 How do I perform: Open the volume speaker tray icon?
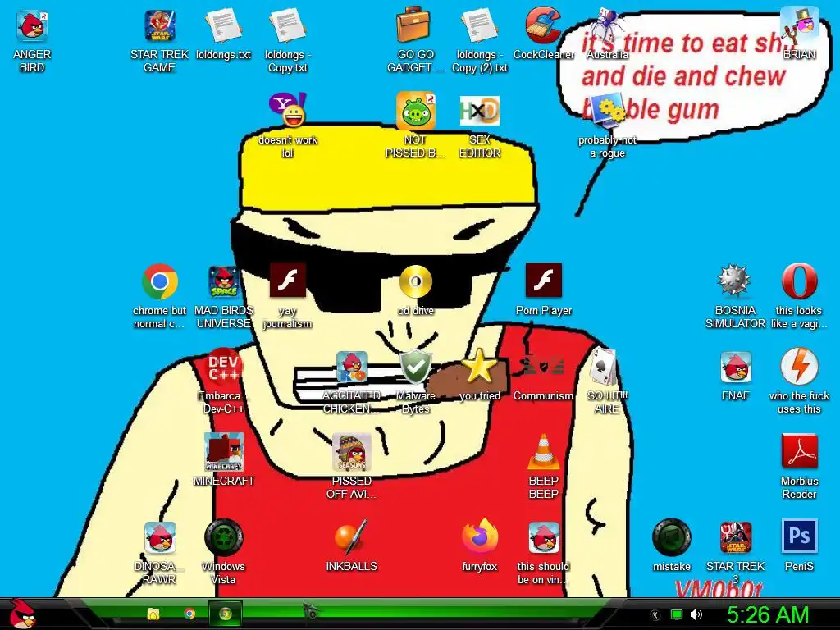point(696,614)
